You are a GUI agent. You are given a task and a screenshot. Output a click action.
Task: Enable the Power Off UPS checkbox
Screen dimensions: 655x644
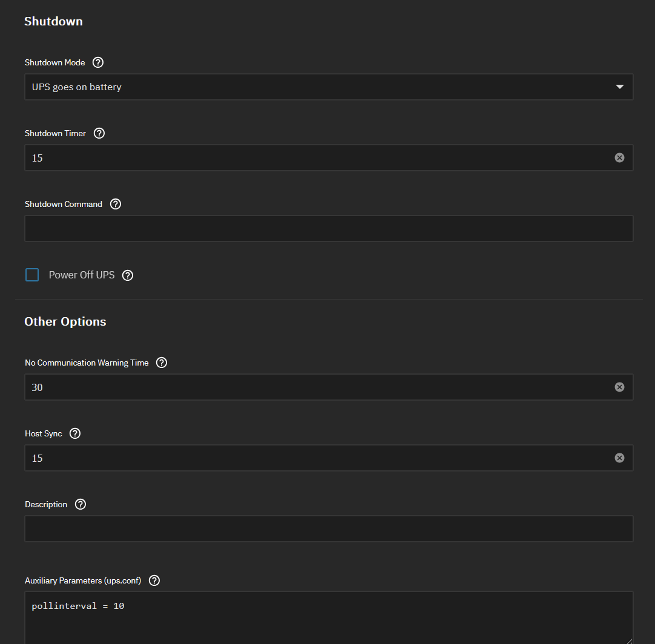[32, 275]
